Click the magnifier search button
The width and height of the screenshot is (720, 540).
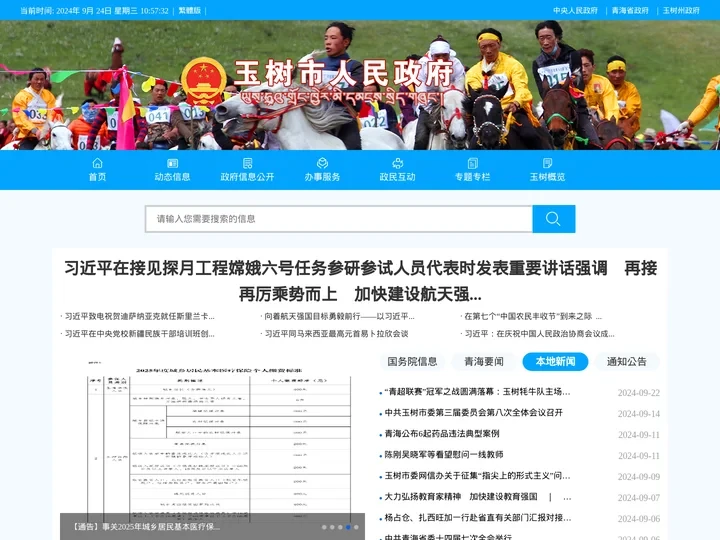[x=554, y=219]
